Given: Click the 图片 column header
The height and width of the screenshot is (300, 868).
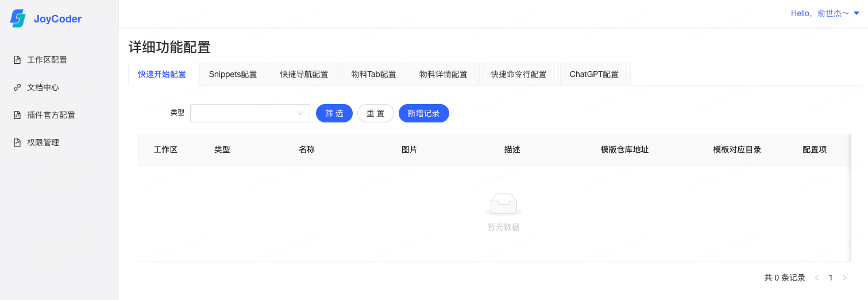Looking at the screenshot, I should pos(409,149).
